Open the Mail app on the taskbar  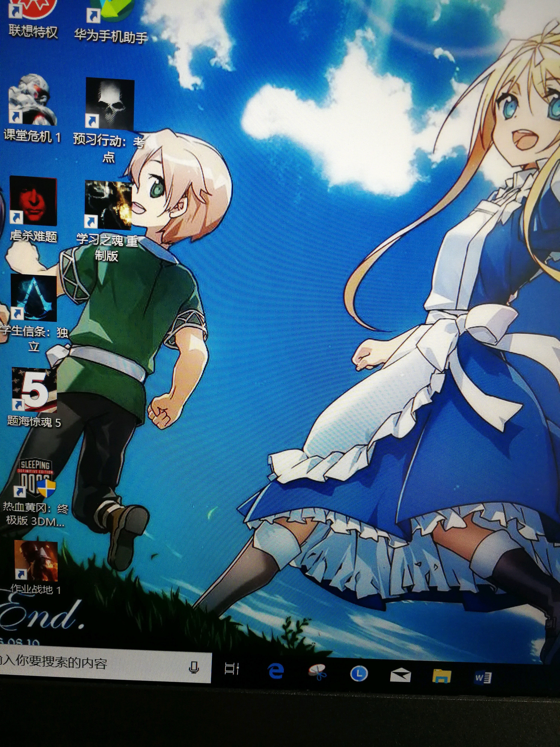400,675
